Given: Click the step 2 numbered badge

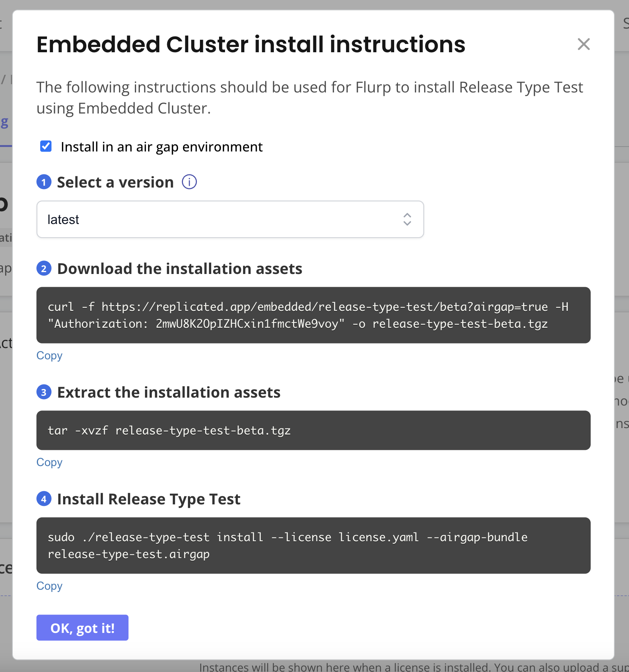Looking at the screenshot, I should point(44,268).
